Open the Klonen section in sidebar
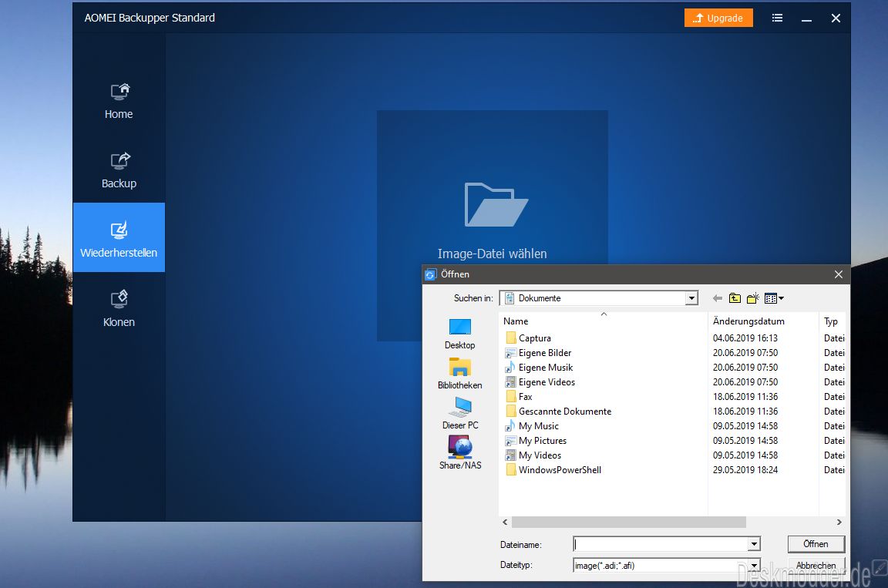This screenshot has height=588, width=888. [119, 308]
